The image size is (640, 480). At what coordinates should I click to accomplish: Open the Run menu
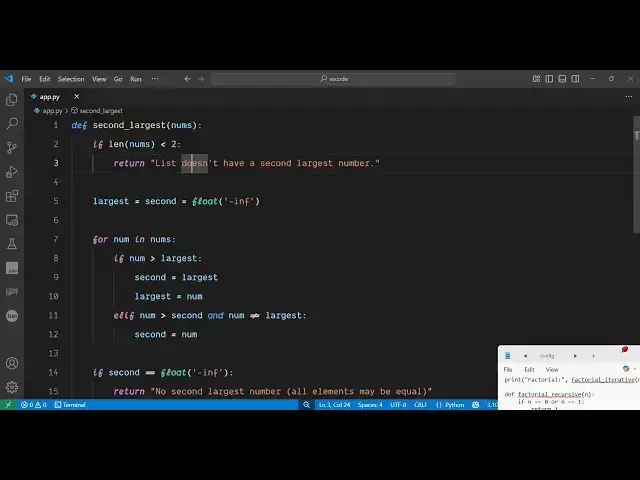tap(136, 79)
